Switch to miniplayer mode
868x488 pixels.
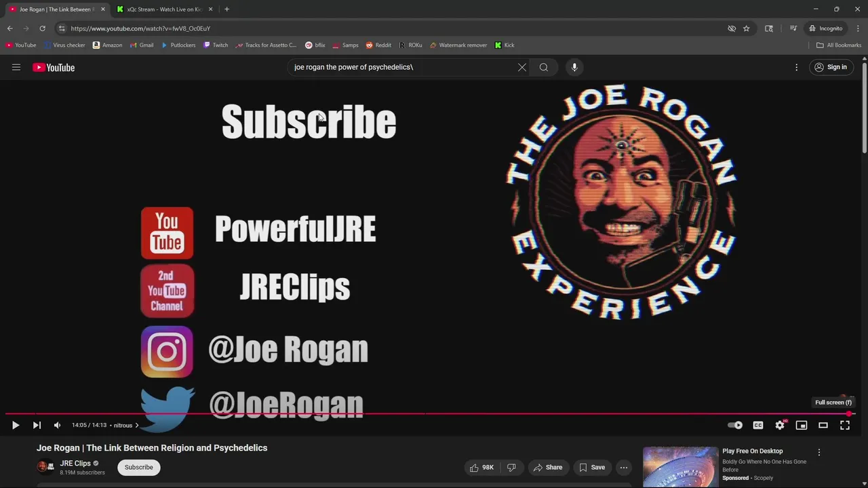point(802,425)
